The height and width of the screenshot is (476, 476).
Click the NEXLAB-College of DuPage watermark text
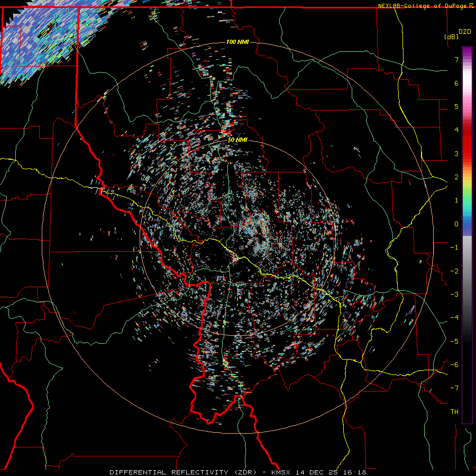(x=423, y=6)
